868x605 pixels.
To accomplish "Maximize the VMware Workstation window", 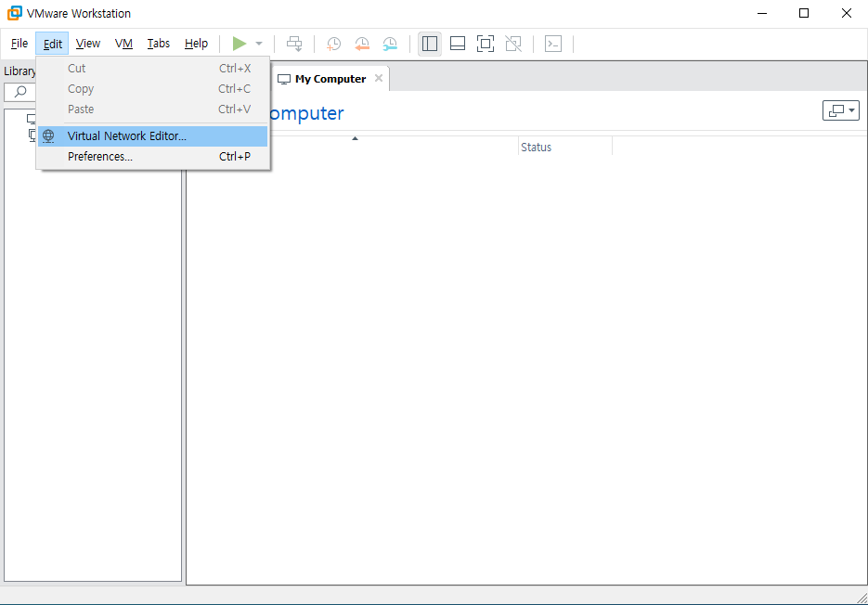I will [x=804, y=13].
